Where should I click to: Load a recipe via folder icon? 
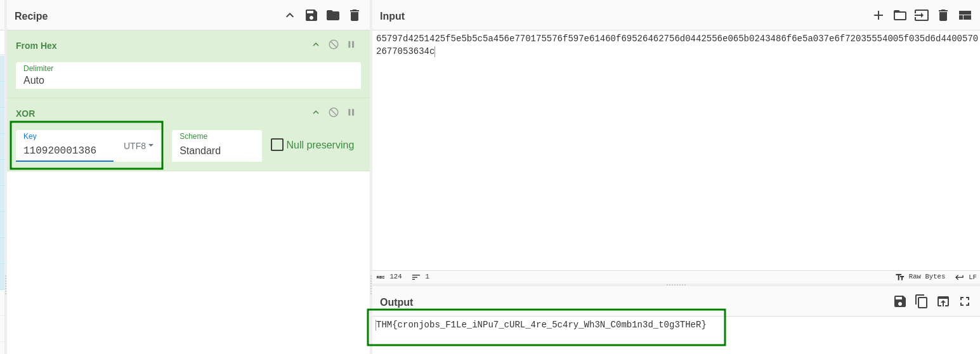333,15
